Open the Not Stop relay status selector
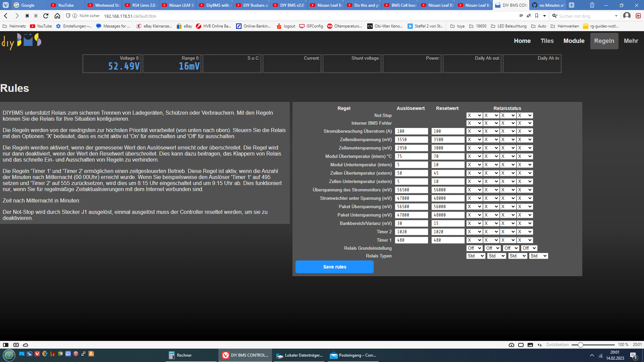Image resolution: width=644 pixels, height=362 pixels. tap(474, 115)
